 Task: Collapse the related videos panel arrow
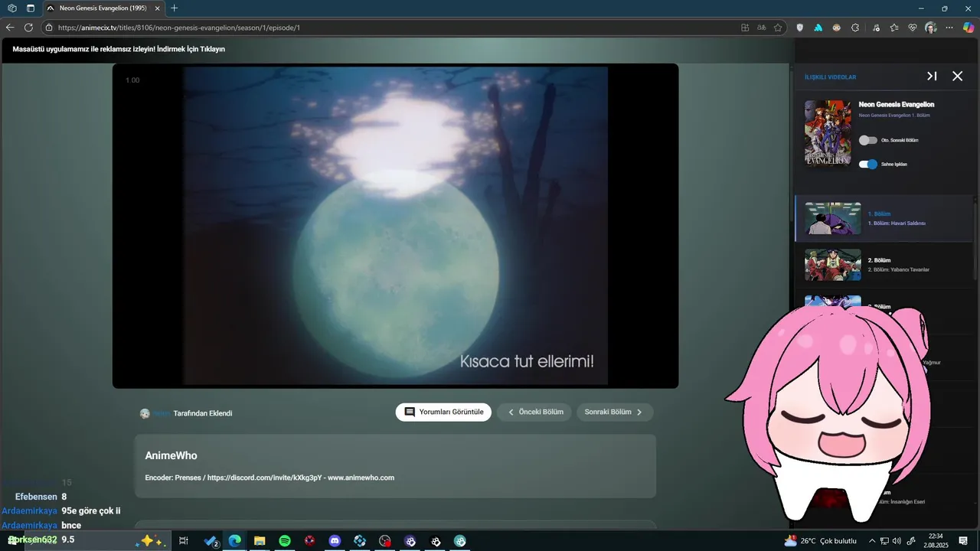tap(932, 77)
